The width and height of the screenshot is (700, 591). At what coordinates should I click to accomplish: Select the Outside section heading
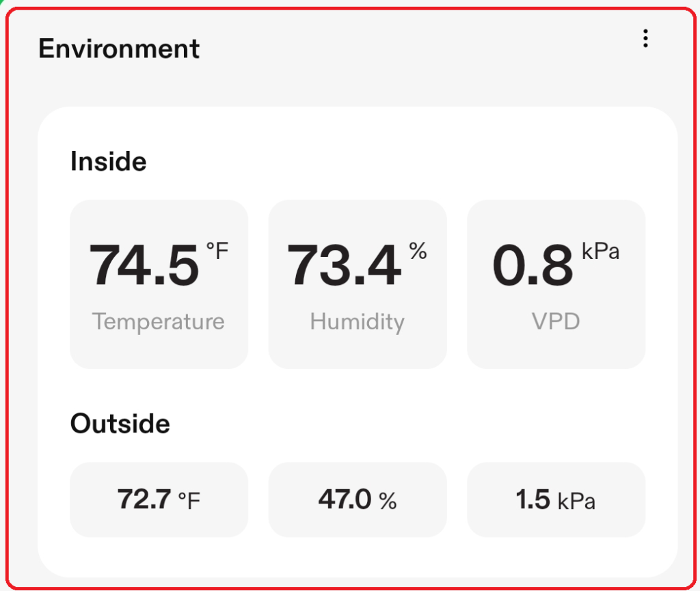pos(120,424)
